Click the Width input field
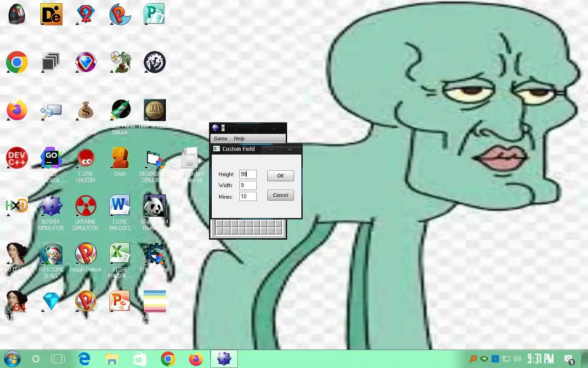588x368 pixels. click(248, 185)
